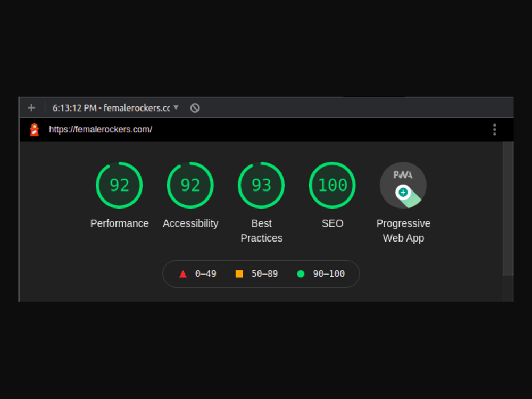Click the green dot 90-100 legend marker
532x399 pixels.
[301, 273]
